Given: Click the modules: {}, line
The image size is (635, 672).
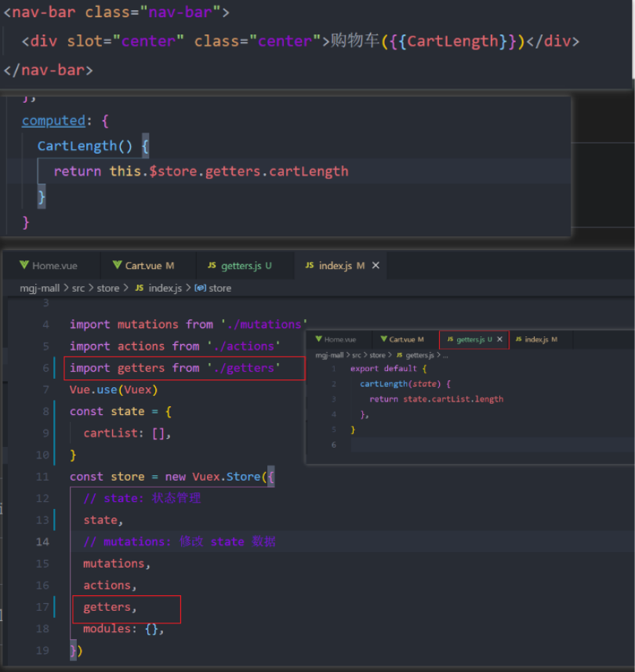Looking at the screenshot, I should click(x=124, y=629).
